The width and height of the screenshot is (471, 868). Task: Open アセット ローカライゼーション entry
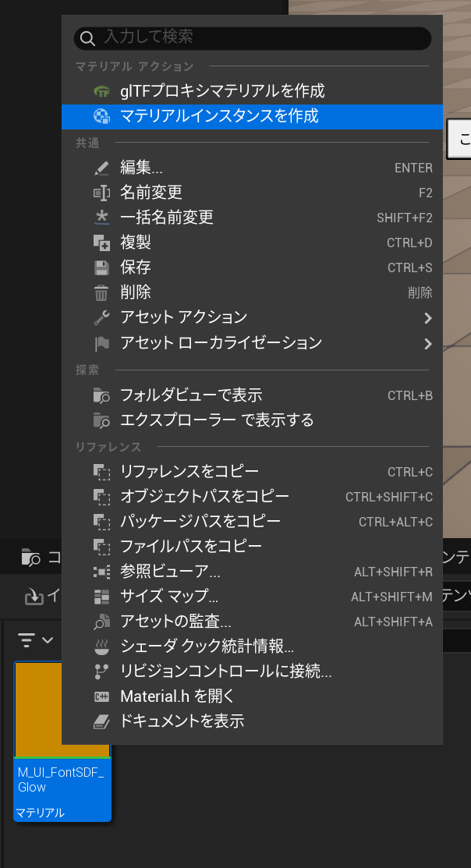point(252,343)
